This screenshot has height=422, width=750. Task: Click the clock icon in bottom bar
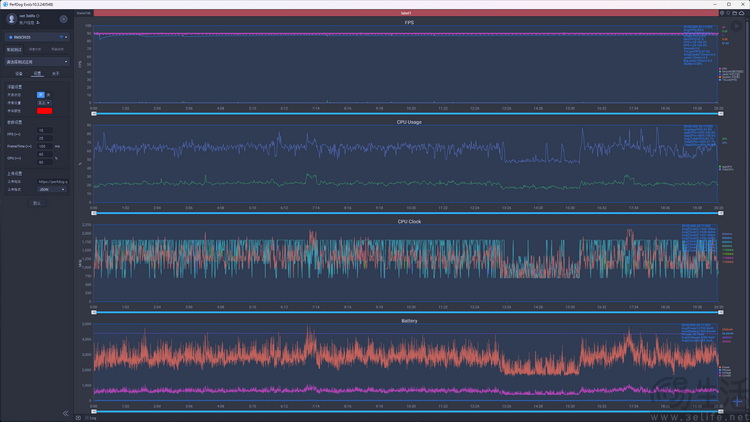(x=78, y=418)
